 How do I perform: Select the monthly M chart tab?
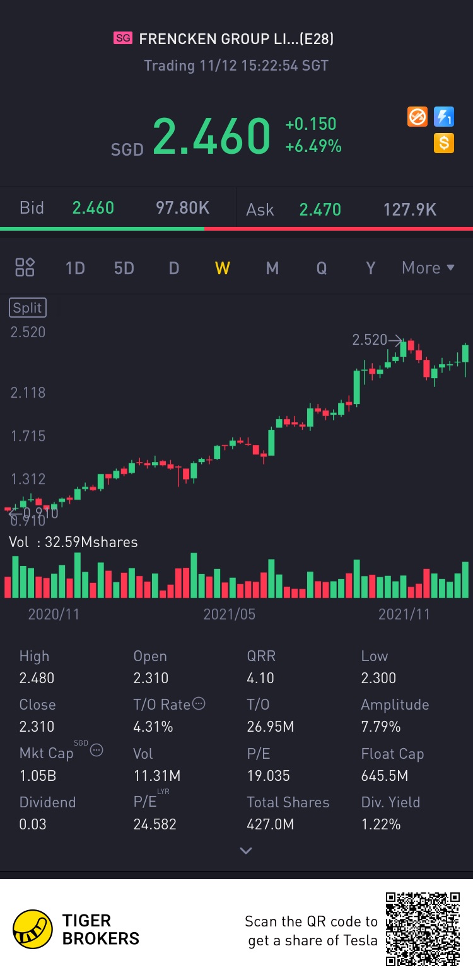[x=272, y=268]
